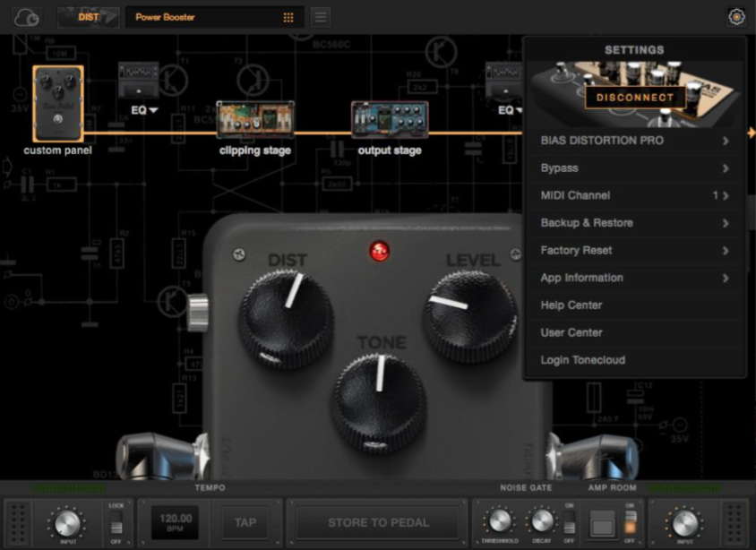Open the User Center link
This screenshot has width=756, height=550.
point(634,333)
